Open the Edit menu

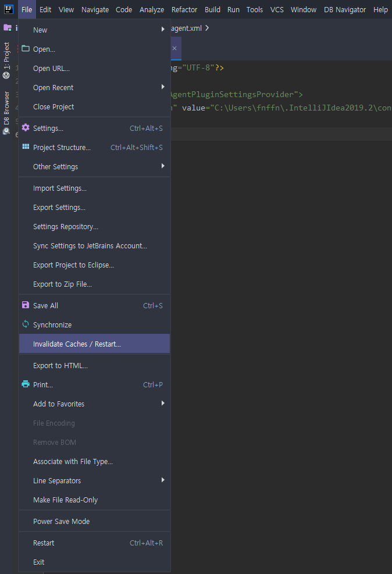tap(45, 9)
